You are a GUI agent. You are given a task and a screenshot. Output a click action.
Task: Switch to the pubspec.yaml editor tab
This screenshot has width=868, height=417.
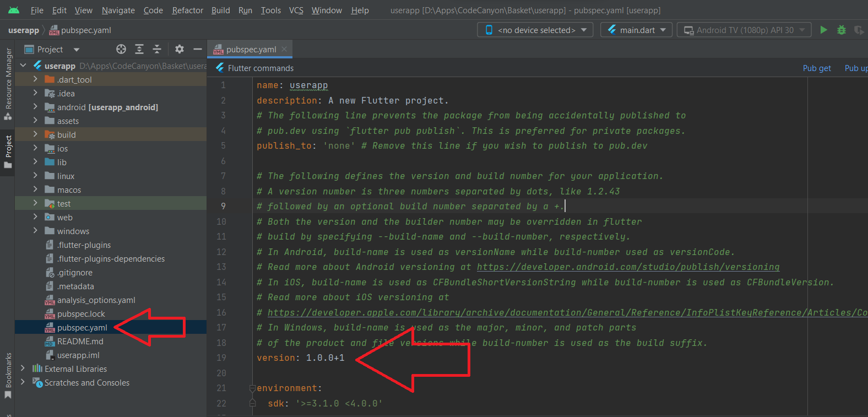tap(251, 49)
